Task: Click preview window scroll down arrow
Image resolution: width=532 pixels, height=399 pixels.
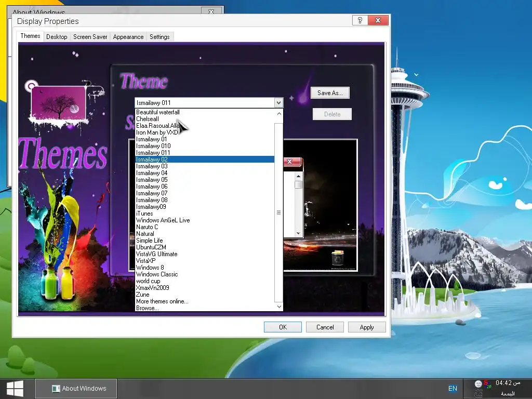Action: [298, 233]
